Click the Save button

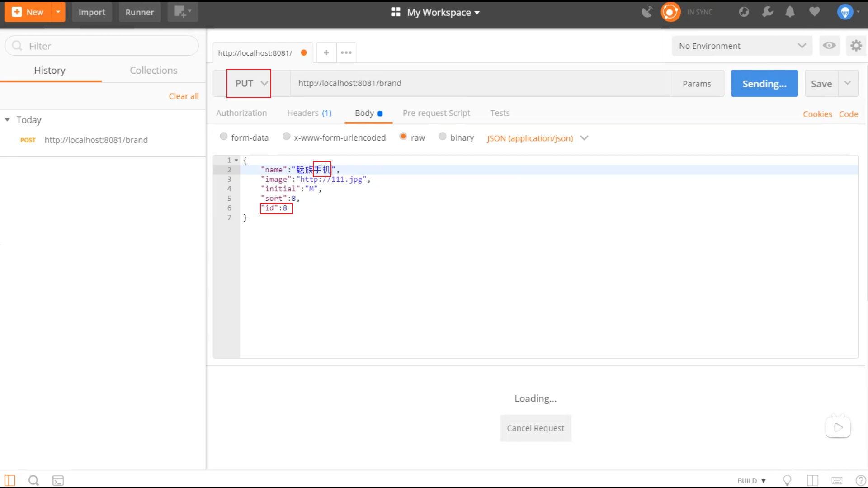coord(821,84)
